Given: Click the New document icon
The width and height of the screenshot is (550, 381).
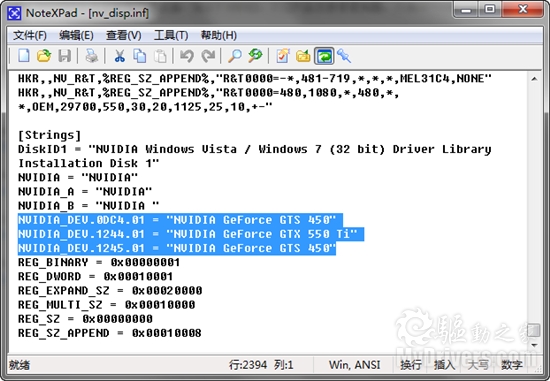Looking at the screenshot, I should pyautogui.click(x=24, y=56).
